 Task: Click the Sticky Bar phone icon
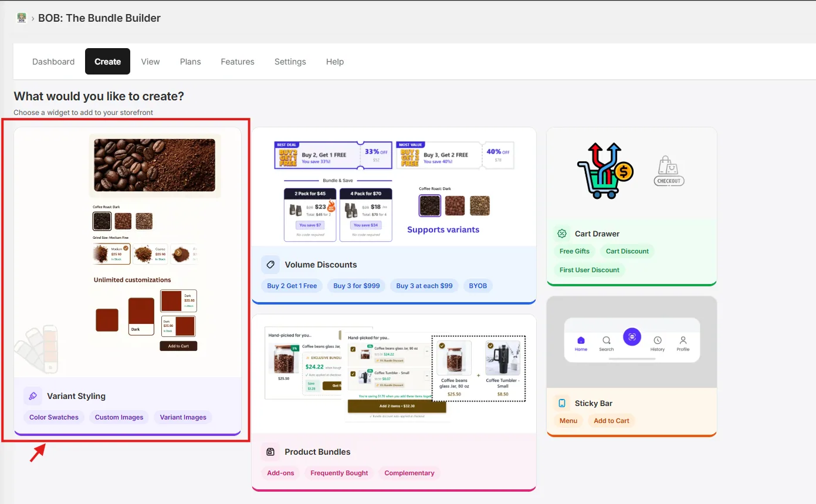(562, 403)
